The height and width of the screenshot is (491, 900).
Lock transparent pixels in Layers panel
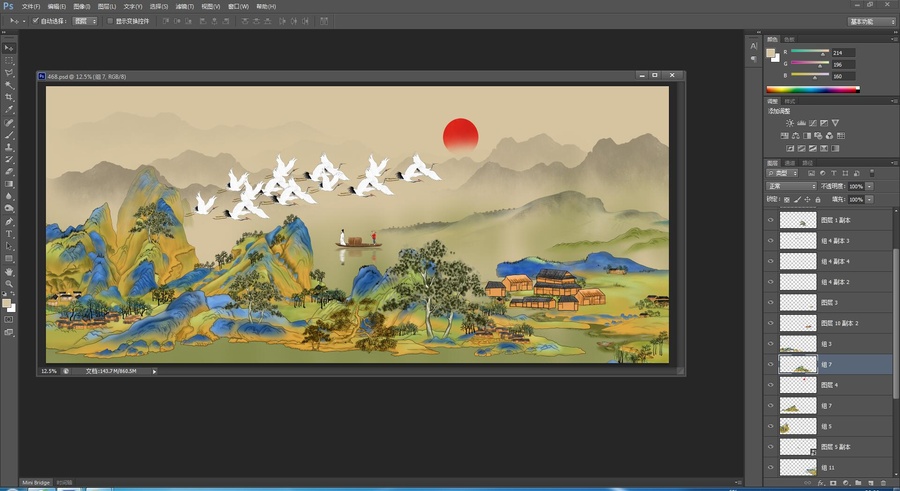point(787,199)
